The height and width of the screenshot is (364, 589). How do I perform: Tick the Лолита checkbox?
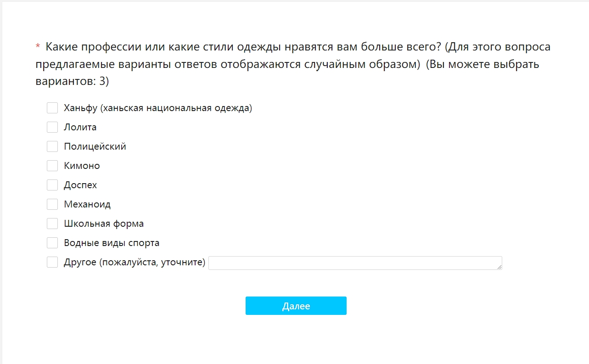point(52,127)
